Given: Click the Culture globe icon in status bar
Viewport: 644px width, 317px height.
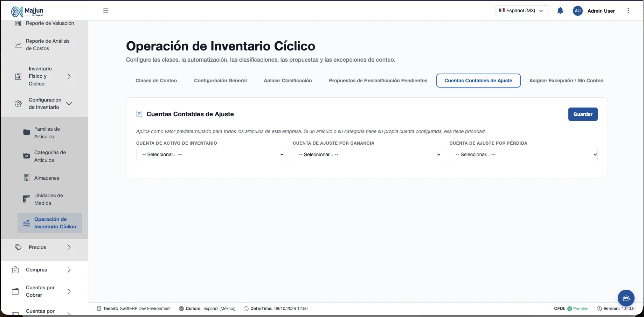Looking at the screenshot, I should pos(181,309).
